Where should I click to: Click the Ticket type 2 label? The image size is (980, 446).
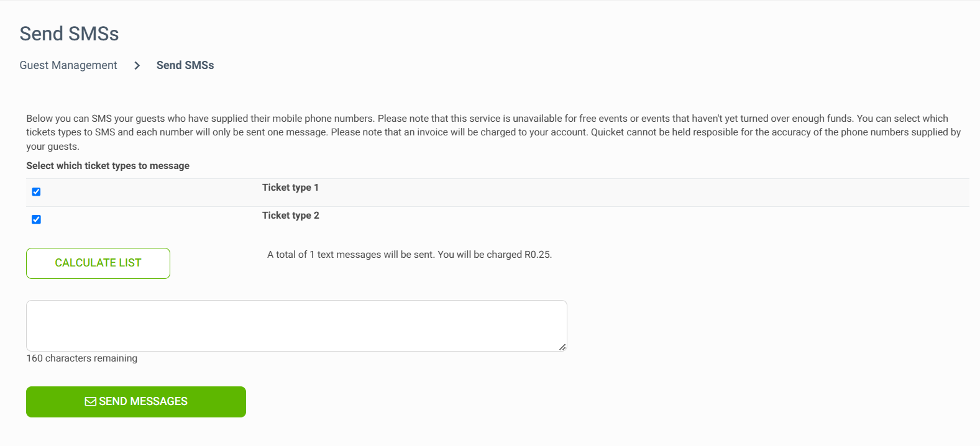[x=290, y=216]
